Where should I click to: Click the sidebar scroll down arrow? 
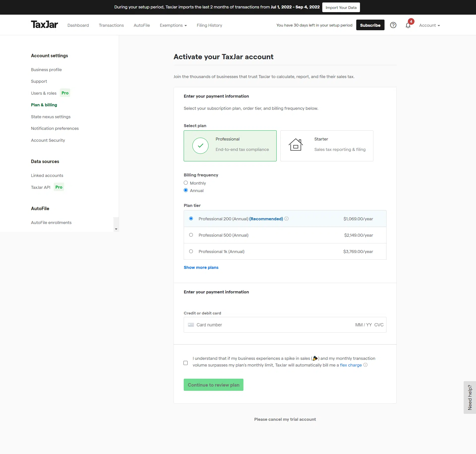tap(116, 229)
